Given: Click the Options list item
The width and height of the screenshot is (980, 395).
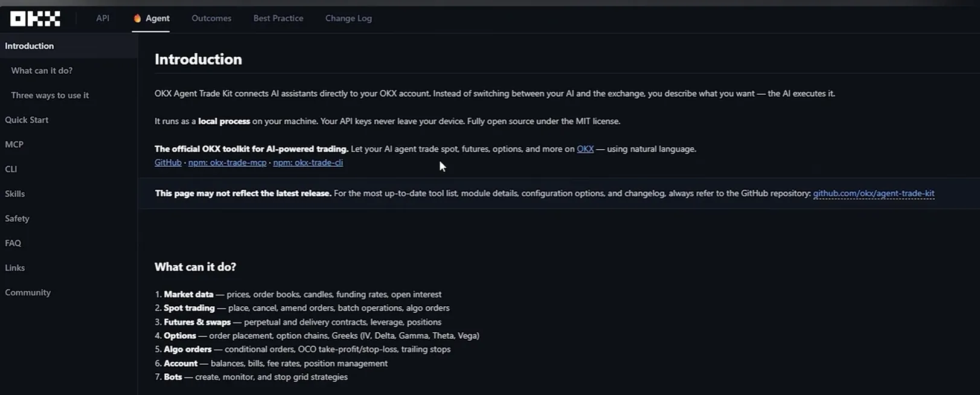Looking at the screenshot, I should coord(317,336).
